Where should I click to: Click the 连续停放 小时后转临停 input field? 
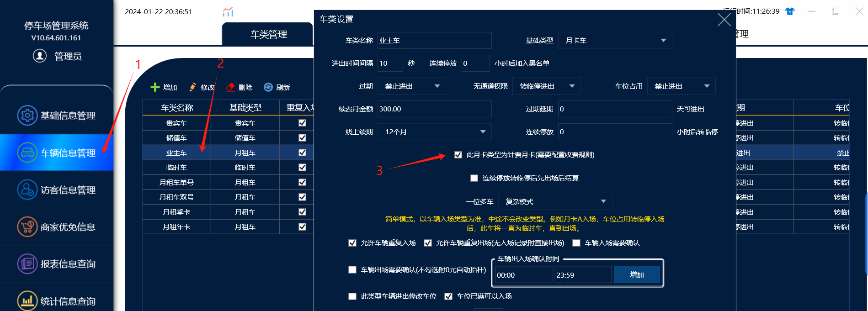[x=615, y=132]
